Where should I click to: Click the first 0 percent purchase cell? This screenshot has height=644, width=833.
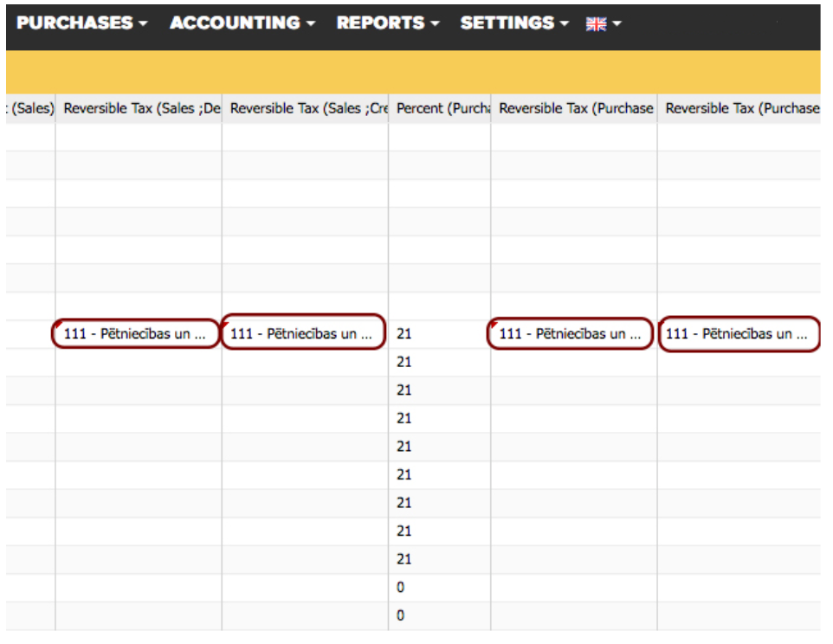[401, 588]
